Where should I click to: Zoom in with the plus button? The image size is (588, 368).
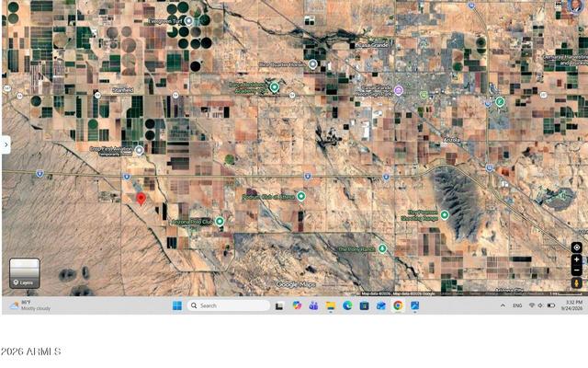pyautogui.click(x=577, y=259)
